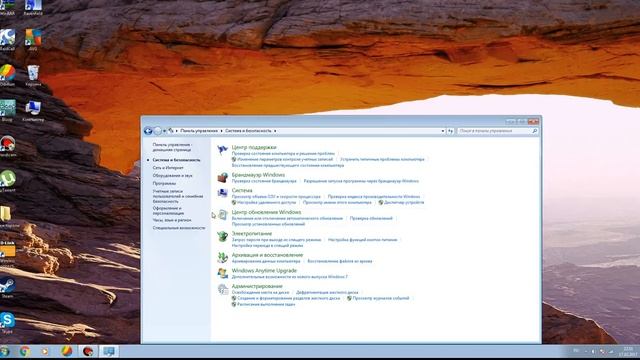Open the Центр поддержки heading

pos(254,147)
